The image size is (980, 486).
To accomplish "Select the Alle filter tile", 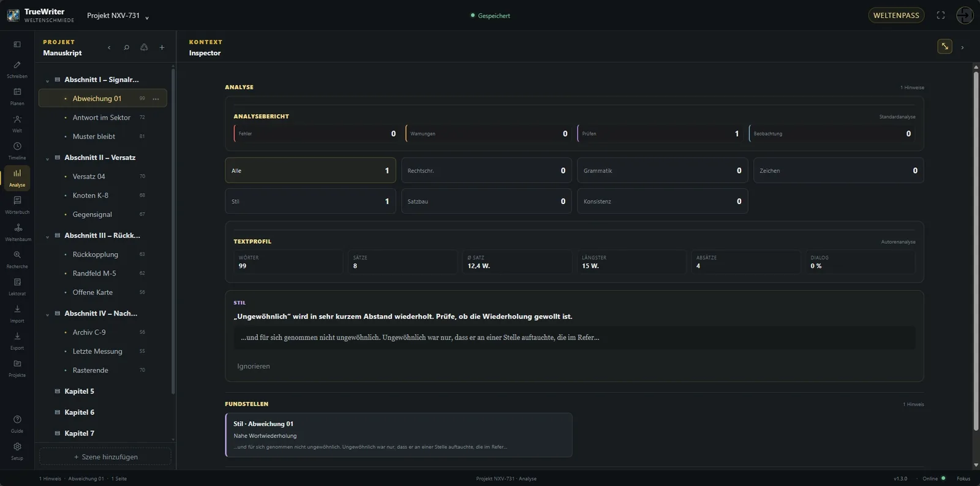I will [311, 170].
